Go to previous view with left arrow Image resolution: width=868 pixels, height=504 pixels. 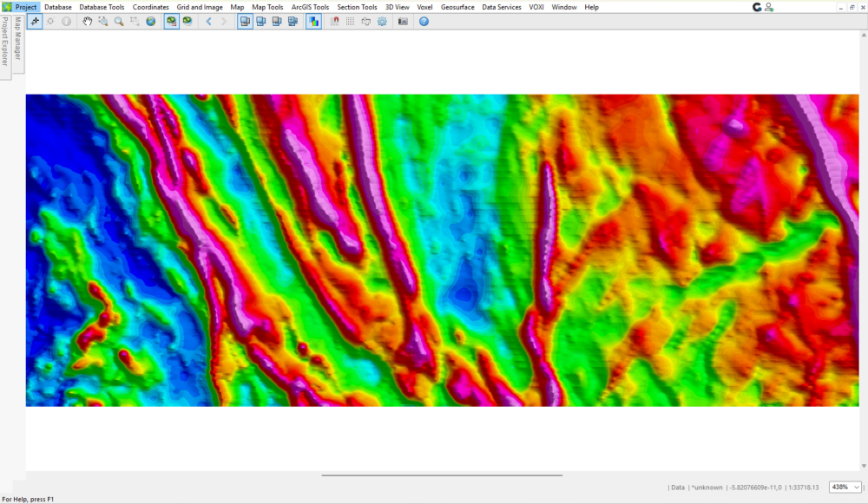pos(208,21)
